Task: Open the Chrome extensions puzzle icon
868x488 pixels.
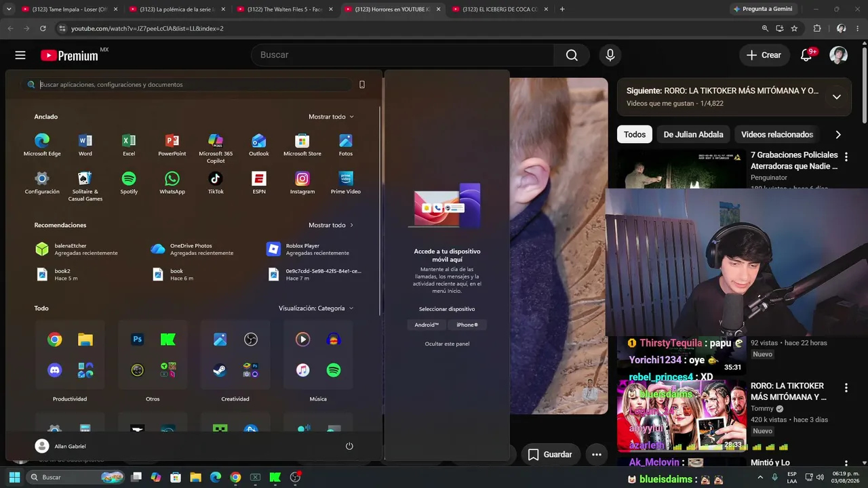Action: coord(817,28)
